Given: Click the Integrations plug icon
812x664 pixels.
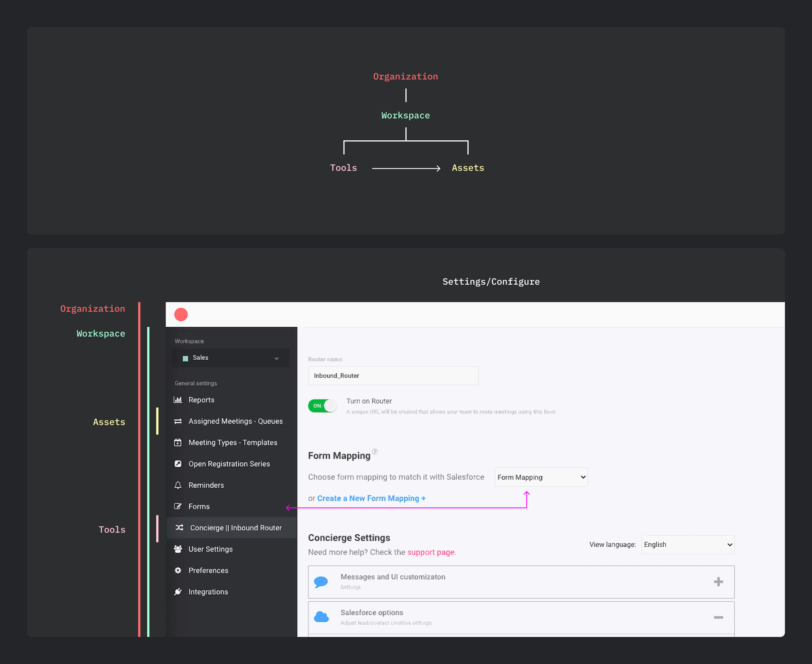Looking at the screenshot, I should [x=178, y=592].
